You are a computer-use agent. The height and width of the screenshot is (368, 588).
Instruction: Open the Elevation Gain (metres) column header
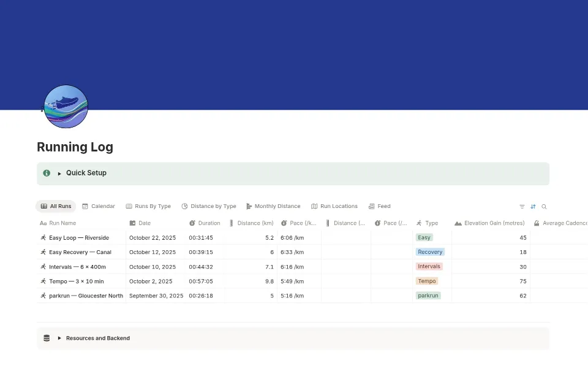tap(491, 223)
